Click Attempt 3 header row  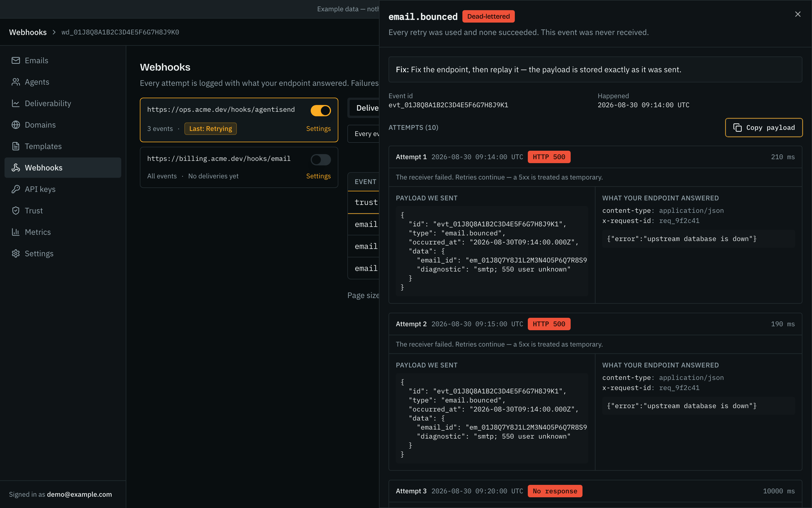(x=595, y=491)
